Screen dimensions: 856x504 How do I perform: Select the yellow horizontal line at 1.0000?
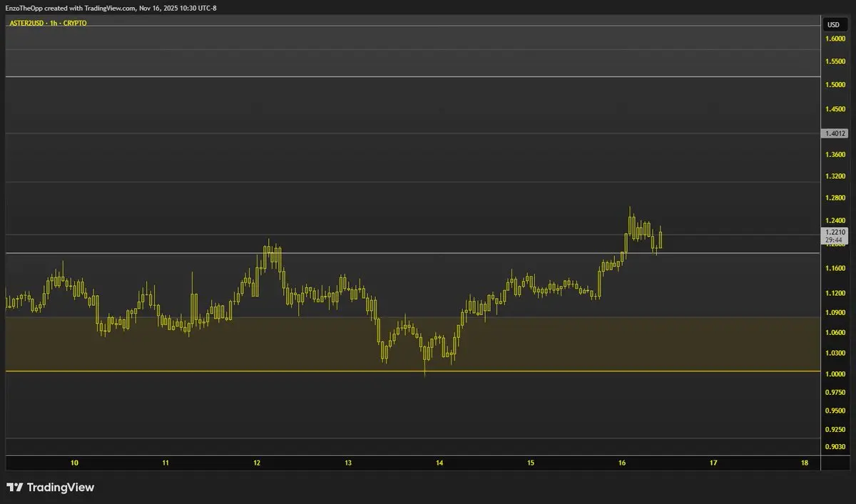tap(412, 371)
